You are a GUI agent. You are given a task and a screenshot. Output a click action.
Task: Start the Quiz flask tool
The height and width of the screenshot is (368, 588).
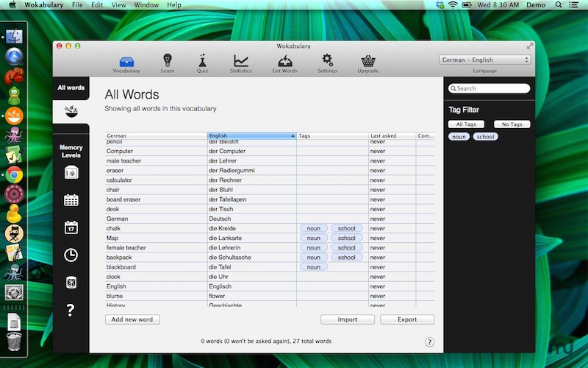202,64
